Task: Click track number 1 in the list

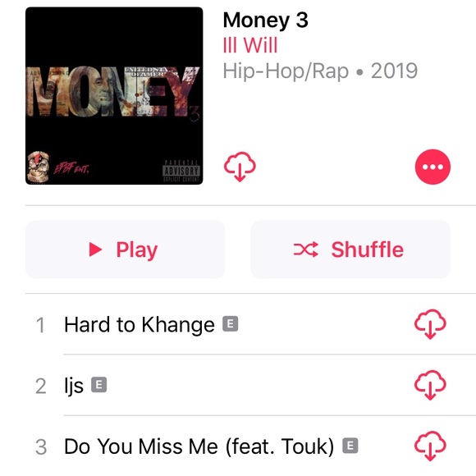Action: click(41, 326)
